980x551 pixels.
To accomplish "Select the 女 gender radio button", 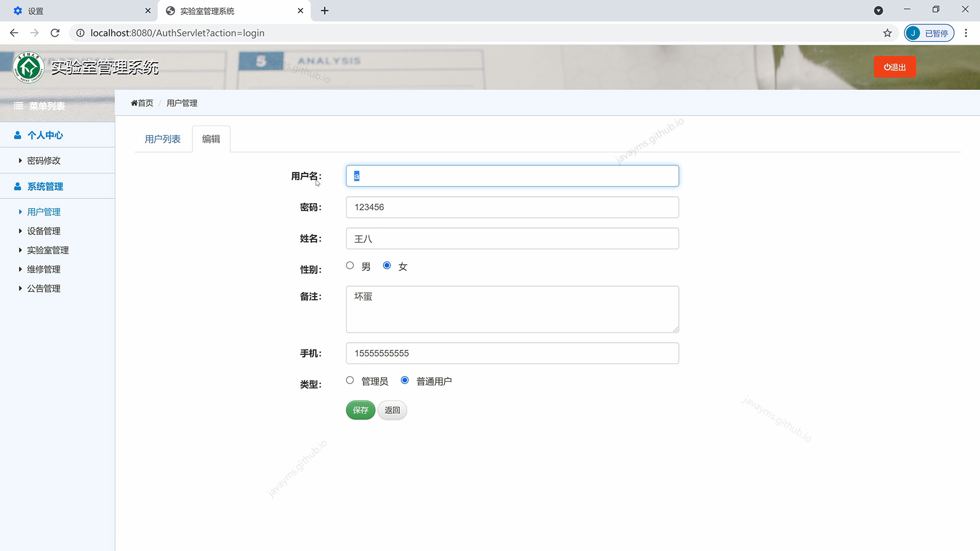I will point(387,265).
